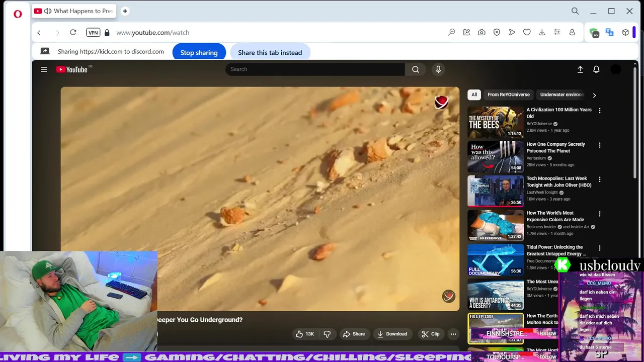The width and height of the screenshot is (644, 362).
Task: Click the Download button
Action: [x=392, y=334]
